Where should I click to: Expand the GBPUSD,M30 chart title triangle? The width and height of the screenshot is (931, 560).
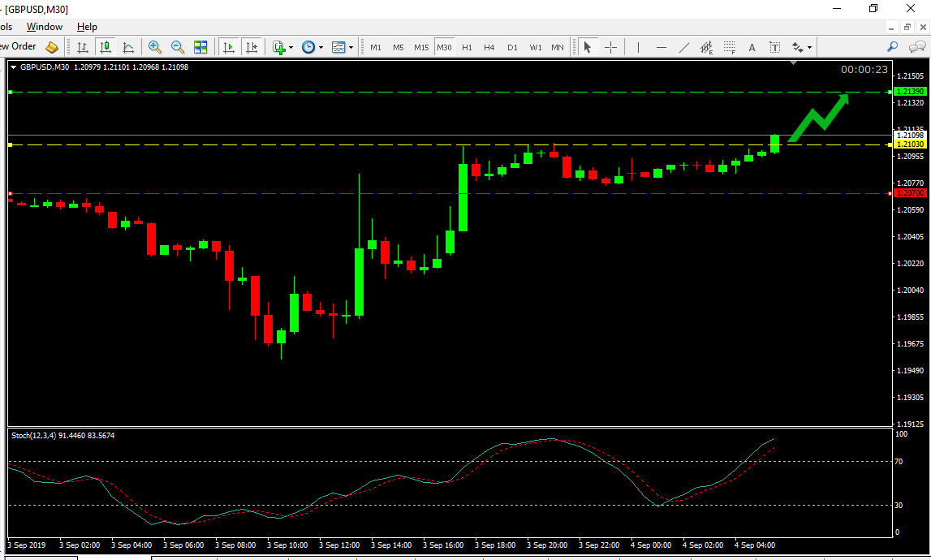pos(13,67)
